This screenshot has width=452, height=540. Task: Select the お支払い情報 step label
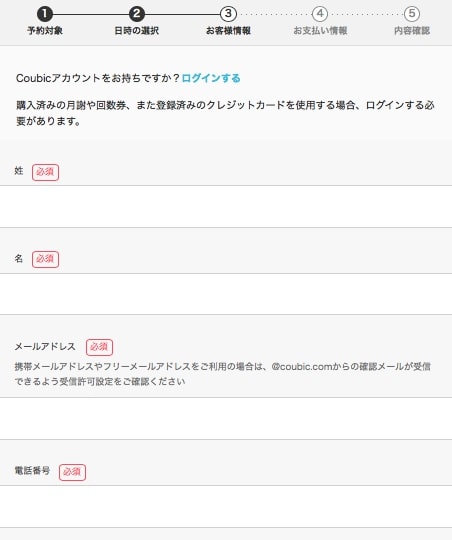(320, 31)
